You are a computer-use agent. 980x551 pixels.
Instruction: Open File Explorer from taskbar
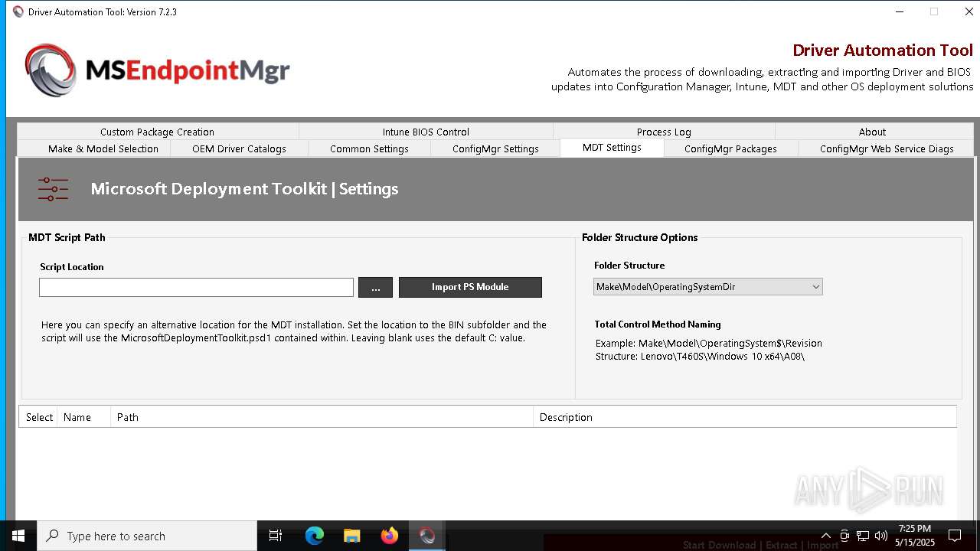352,536
